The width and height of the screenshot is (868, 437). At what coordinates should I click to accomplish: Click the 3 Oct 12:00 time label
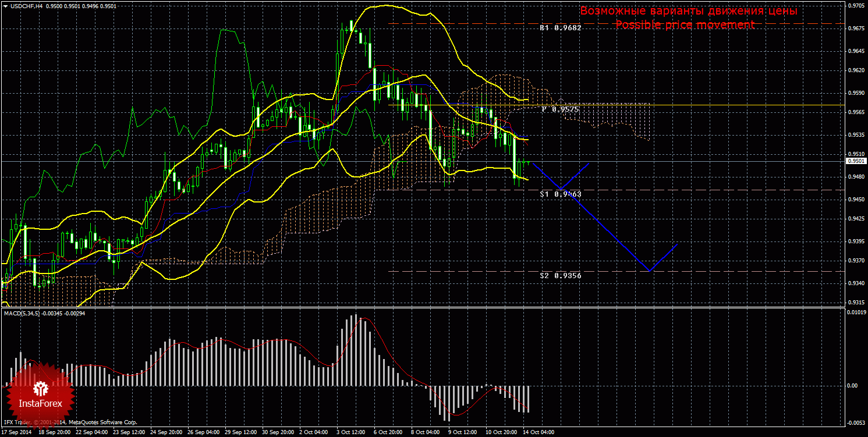352,432
